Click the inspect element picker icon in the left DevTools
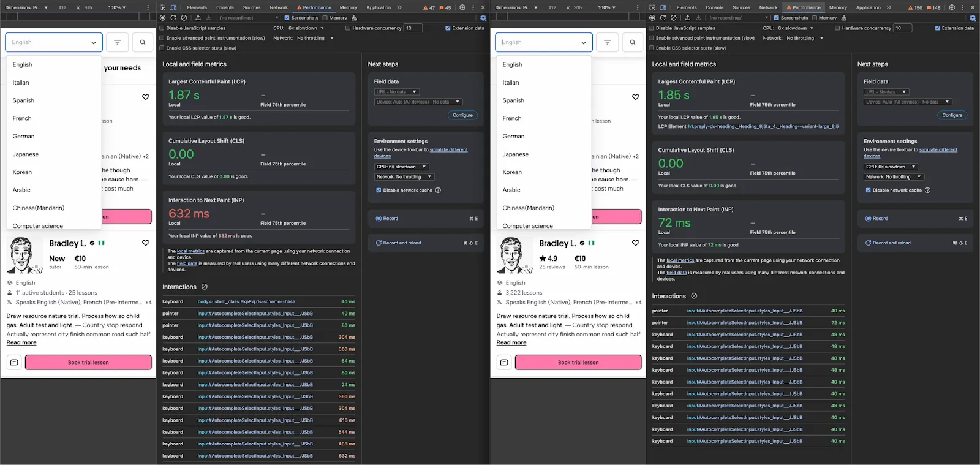The image size is (980, 465). [163, 7]
